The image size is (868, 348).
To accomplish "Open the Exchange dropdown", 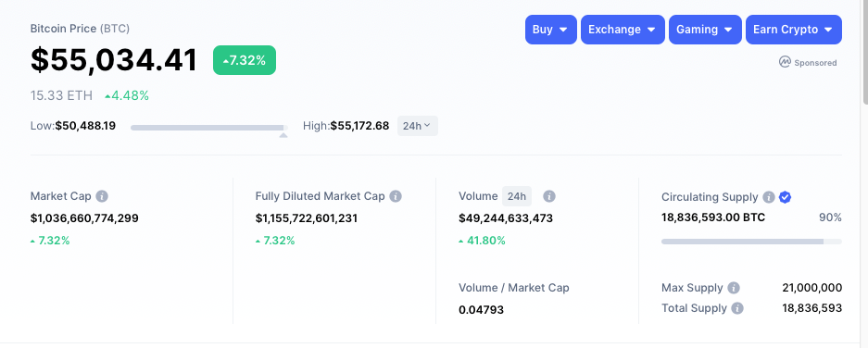I will click(x=623, y=30).
